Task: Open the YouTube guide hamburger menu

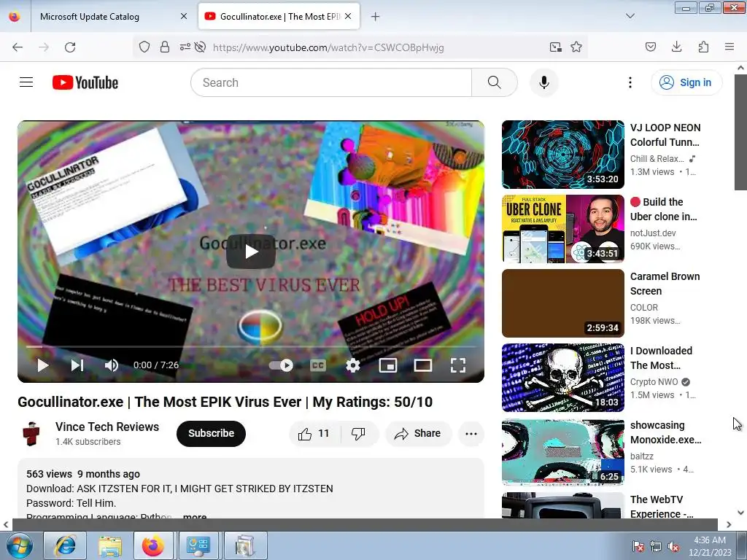Action: pyautogui.click(x=26, y=82)
